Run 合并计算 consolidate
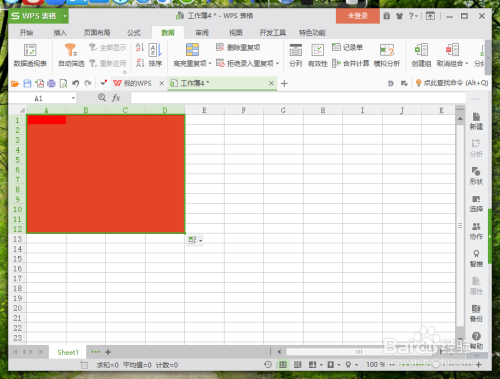The height and width of the screenshot is (379, 500). (351, 63)
